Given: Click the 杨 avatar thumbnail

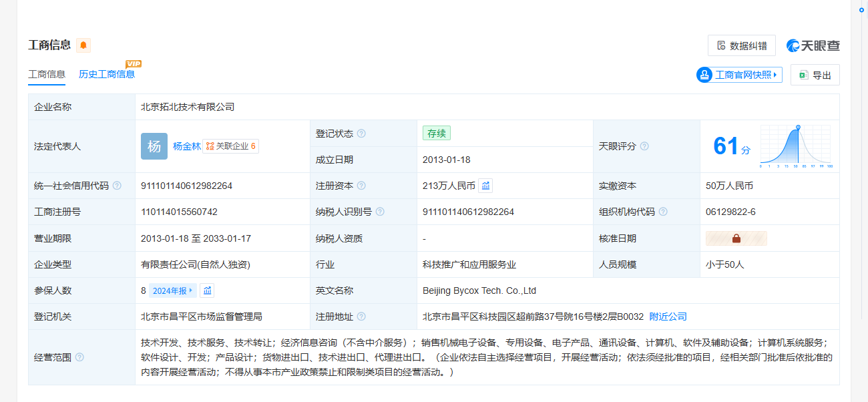Looking at the screenshot, I should (x=154, y=146).
